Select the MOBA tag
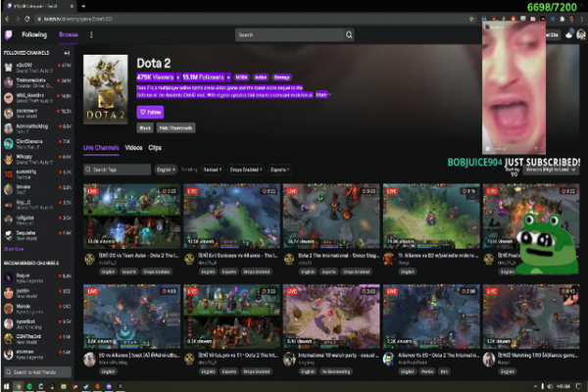Viewport: 588px width, 392px height. coord(241,77)
